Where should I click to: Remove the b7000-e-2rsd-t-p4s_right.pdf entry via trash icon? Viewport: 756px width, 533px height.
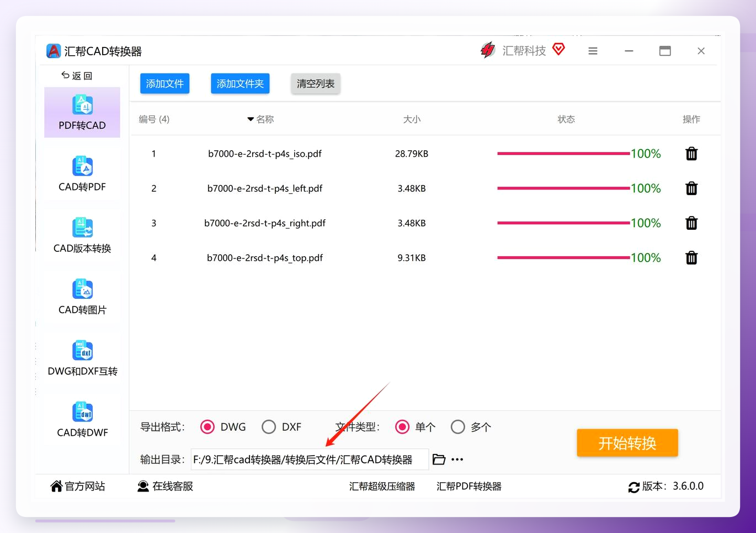pos(691,223)
